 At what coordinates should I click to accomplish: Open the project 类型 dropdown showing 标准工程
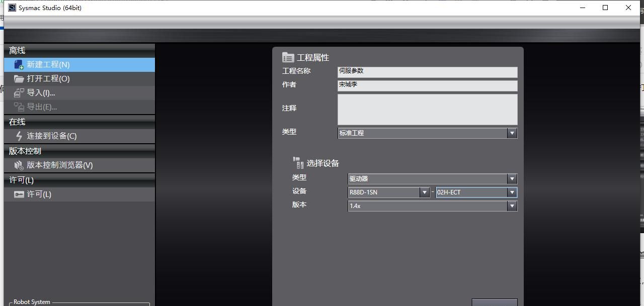(x=427, y=133)
